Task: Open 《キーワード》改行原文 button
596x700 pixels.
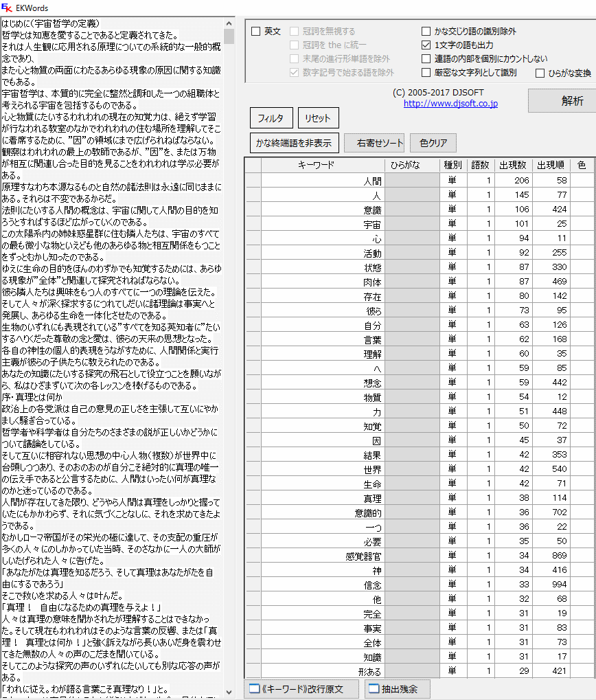Action: click(301, 689)
